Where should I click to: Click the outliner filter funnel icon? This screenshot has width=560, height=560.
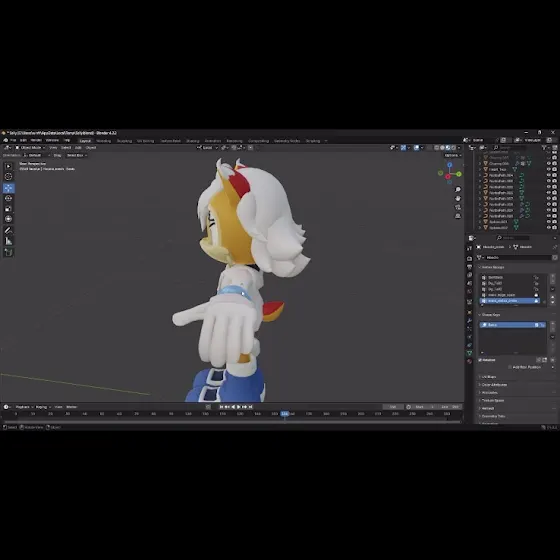pyautogui.click(x=544, y=148)
